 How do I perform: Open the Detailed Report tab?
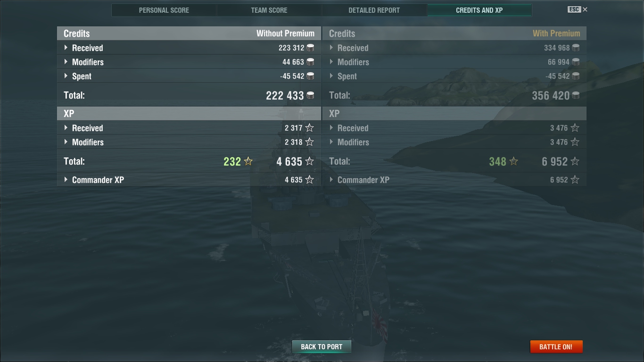pos(374,10)
